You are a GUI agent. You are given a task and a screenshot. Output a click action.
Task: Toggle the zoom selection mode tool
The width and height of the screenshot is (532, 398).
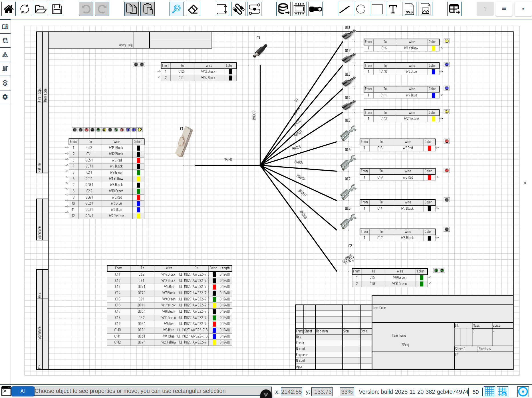click(x=177, y=9)
